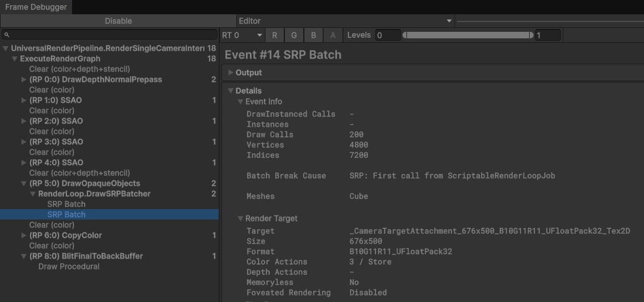
Task: Select the highlighted SRP Batch event
Action: pyautogui.click(x=109, y=214)
